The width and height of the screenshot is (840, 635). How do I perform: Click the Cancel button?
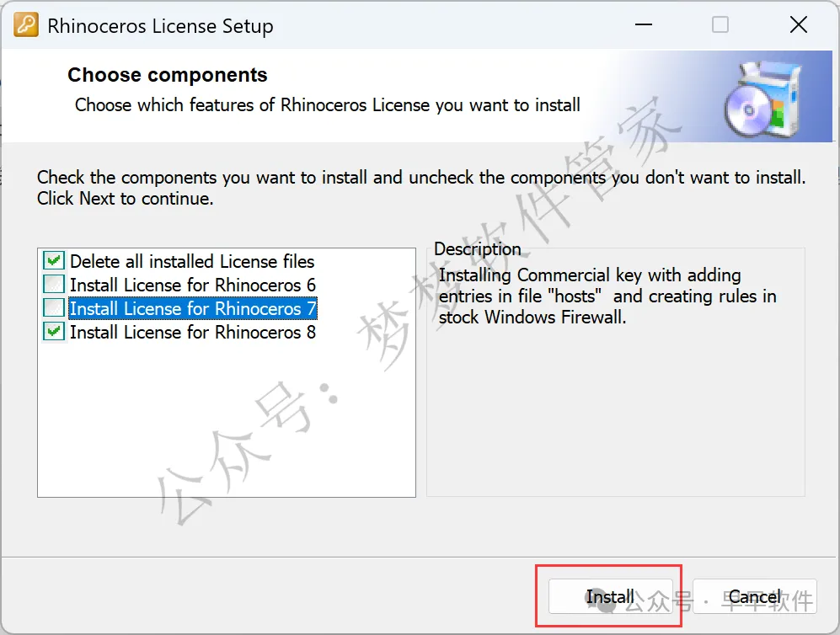click(754, 596)
